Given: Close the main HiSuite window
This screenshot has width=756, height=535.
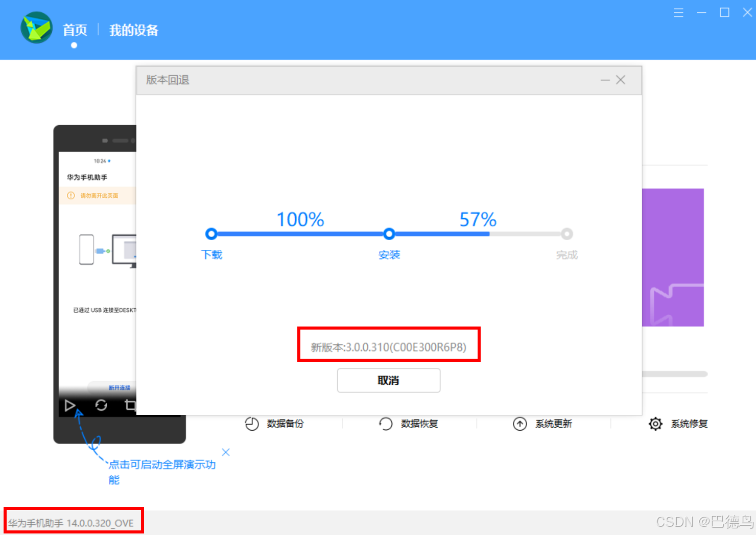Looking at the screenshot, I should (747, 13).
